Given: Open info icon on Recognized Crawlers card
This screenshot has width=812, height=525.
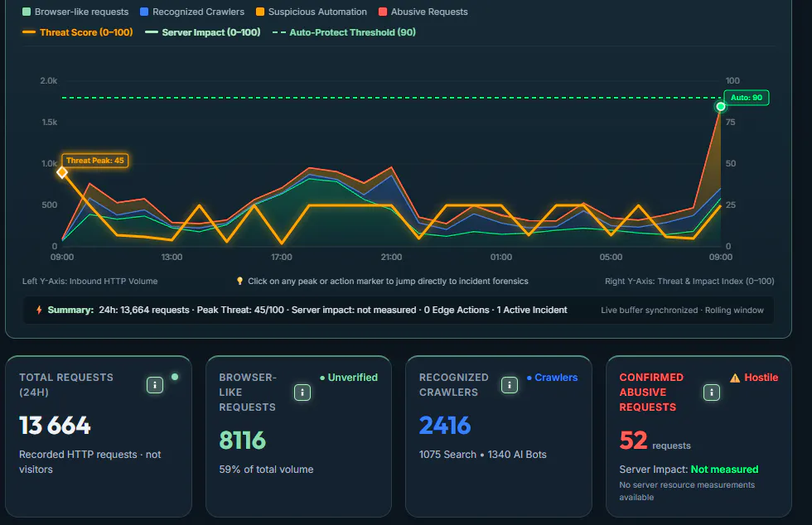Looking at the screenshot, I should pyautogui.click(x=510, y=385).
